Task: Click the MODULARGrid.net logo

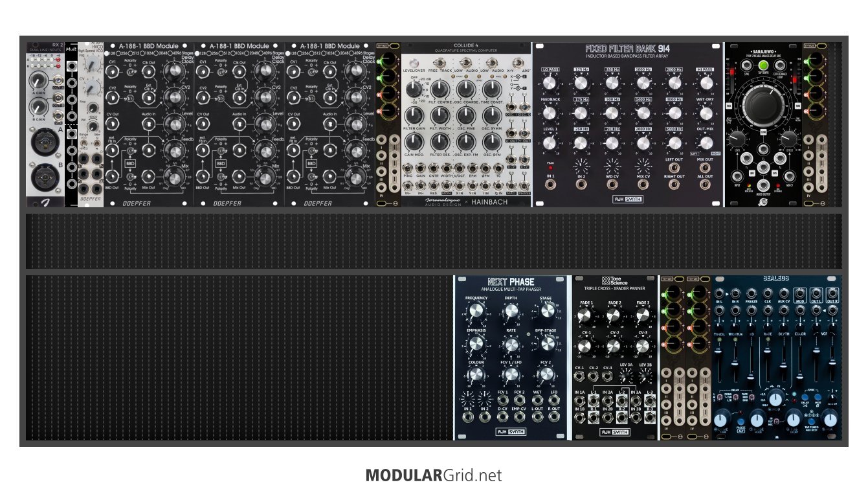Action: click(x=434, y=475)
